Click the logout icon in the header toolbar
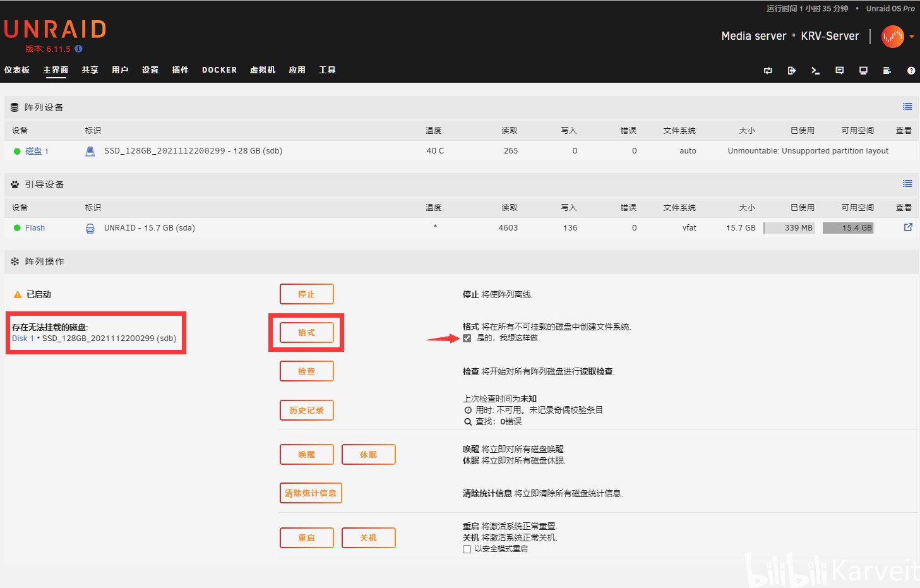The image size is (920, 588). (x=792, y=71)
